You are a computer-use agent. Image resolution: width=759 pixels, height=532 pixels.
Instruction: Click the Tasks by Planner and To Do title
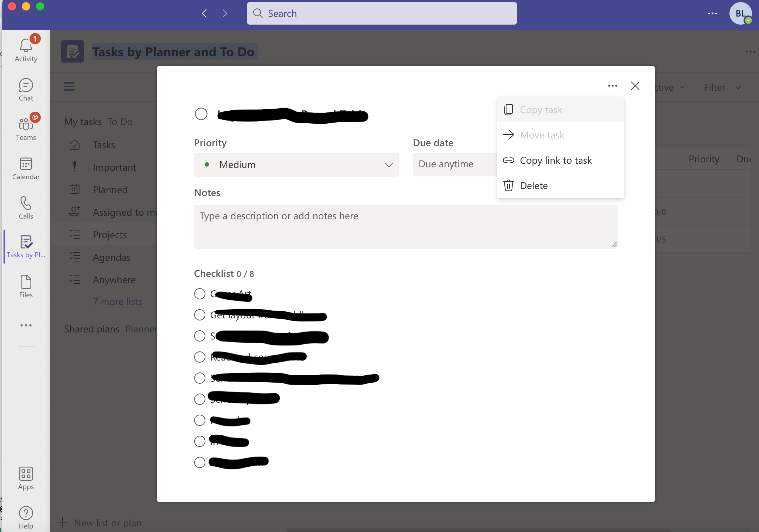(173, 52)
